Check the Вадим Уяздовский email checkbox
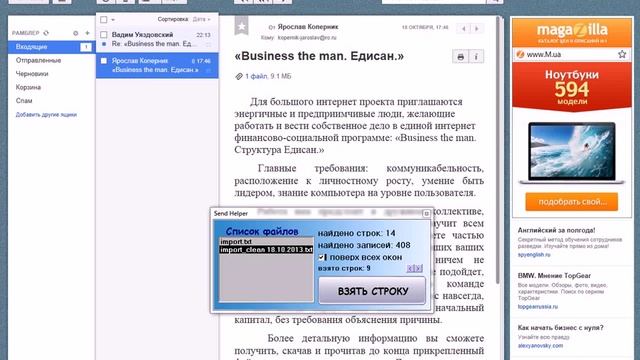 tap(104, 35)
